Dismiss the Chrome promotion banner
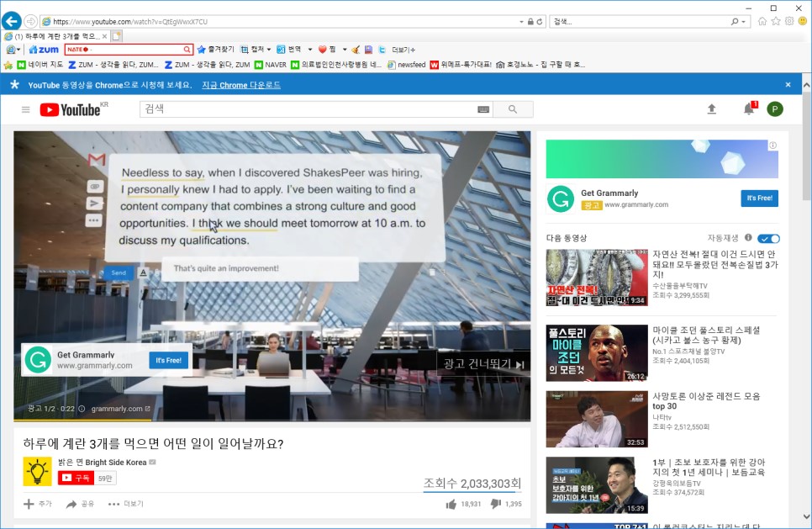The width and height of the screenshot is (812, 529). 788,84
